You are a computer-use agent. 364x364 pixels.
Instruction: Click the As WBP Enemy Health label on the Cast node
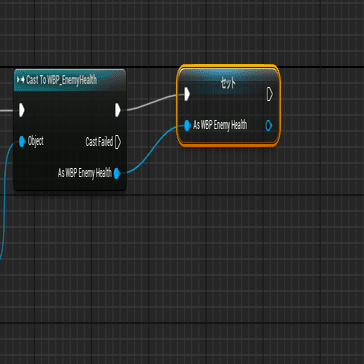(x=85, y=173)
